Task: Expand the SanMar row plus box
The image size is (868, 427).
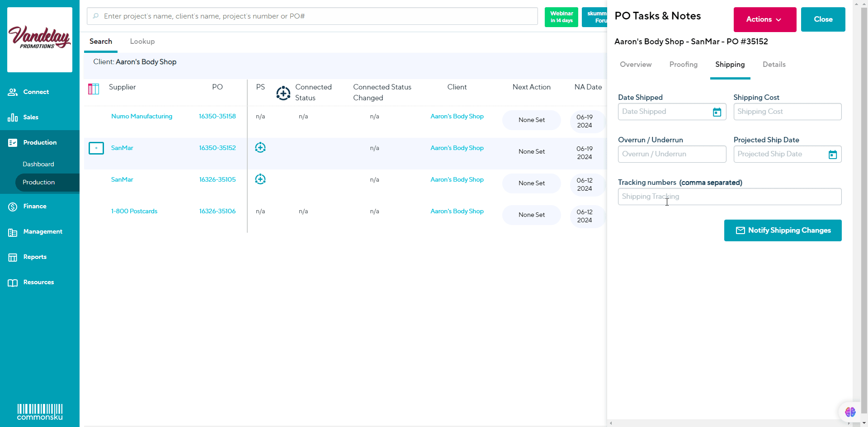Action: coord(96,148)
